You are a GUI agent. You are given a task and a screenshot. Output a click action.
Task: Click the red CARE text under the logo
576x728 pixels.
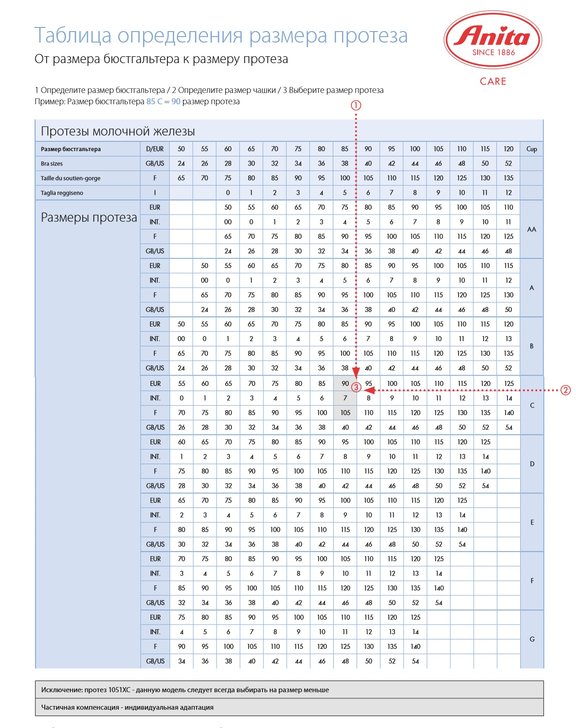[493, 81]
